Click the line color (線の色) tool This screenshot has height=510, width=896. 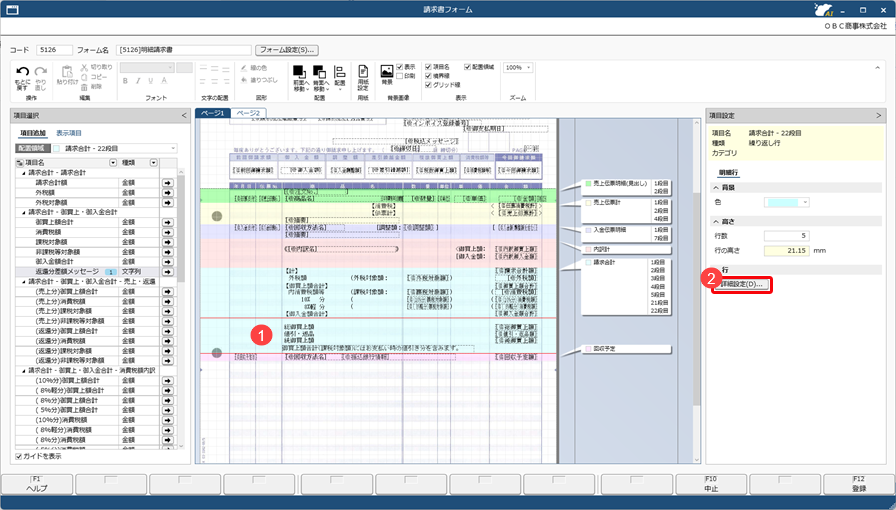click(255, 68)
